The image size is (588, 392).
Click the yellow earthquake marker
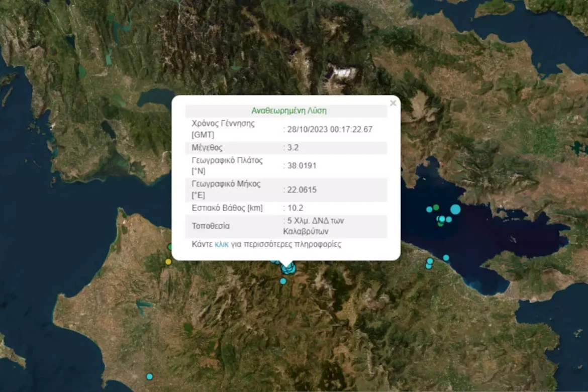[x=168, y=261]
